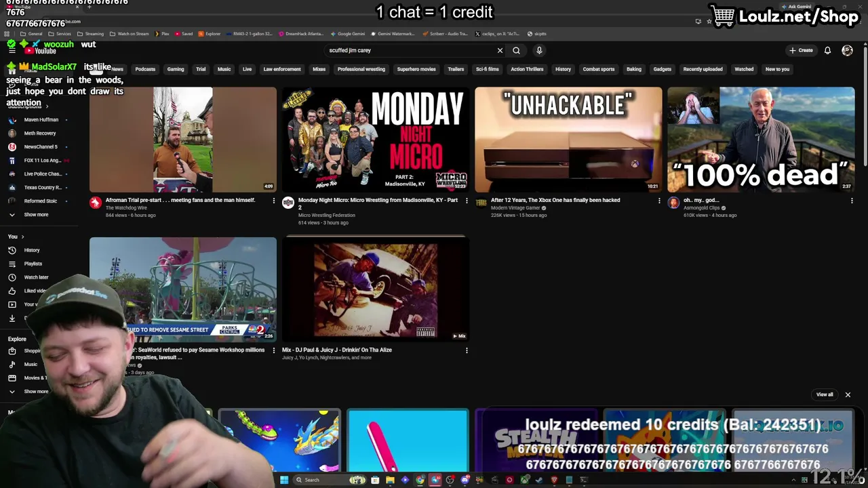Open Micro Wrestling Federation channel avatar
Image resolution: width=868 pixels, height=488 pixels.
288,203
